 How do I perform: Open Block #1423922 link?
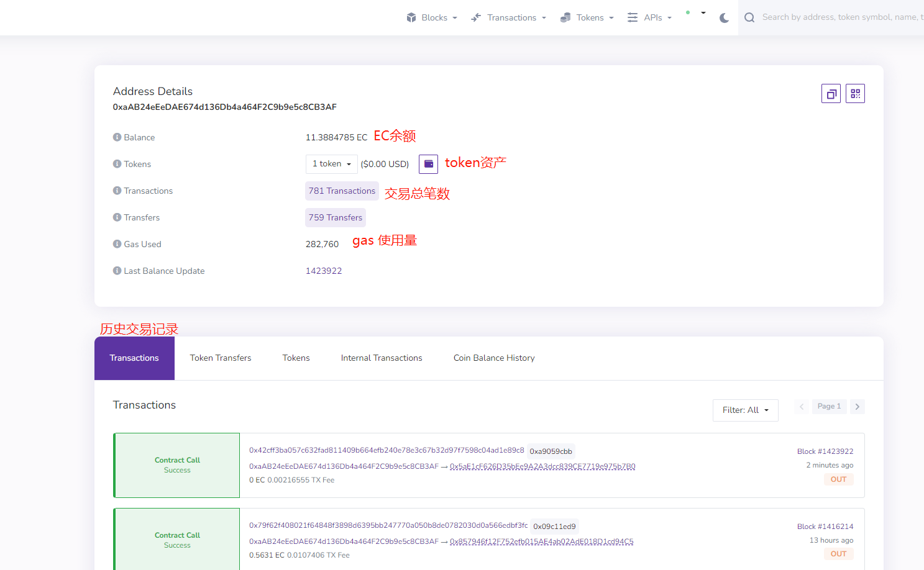pos(825,451)
